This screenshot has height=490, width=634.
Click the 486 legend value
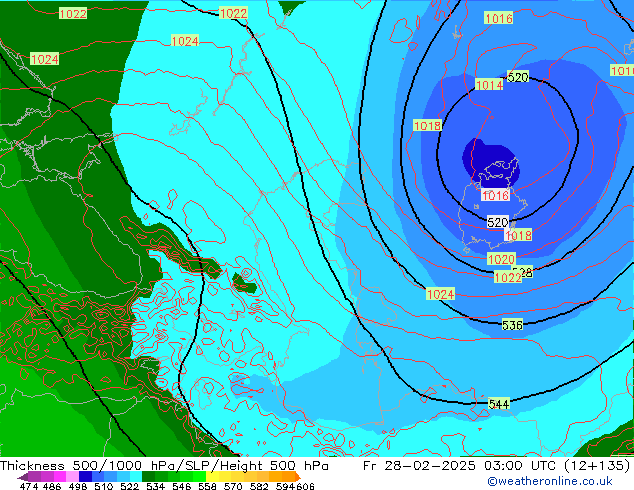point(52,486)
